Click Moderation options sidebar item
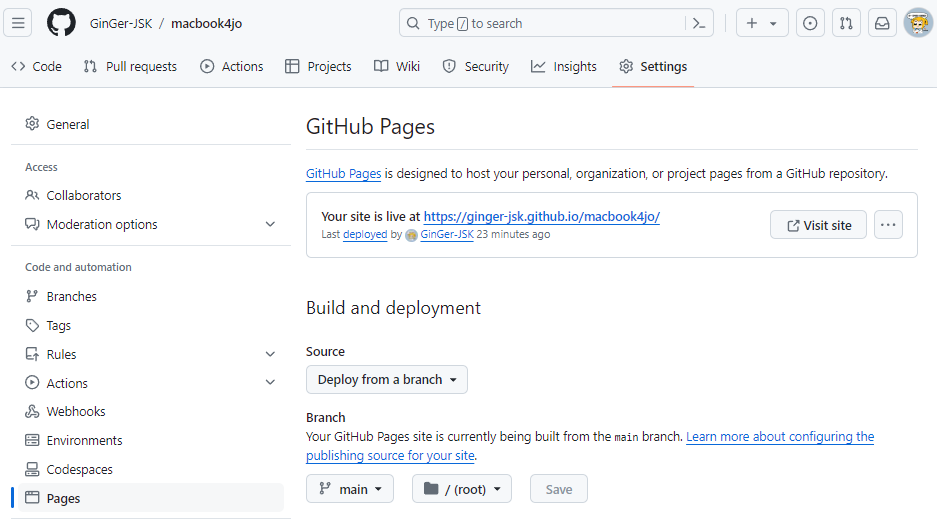The height and width of the screenshot is (519, 937). point(151,225)
